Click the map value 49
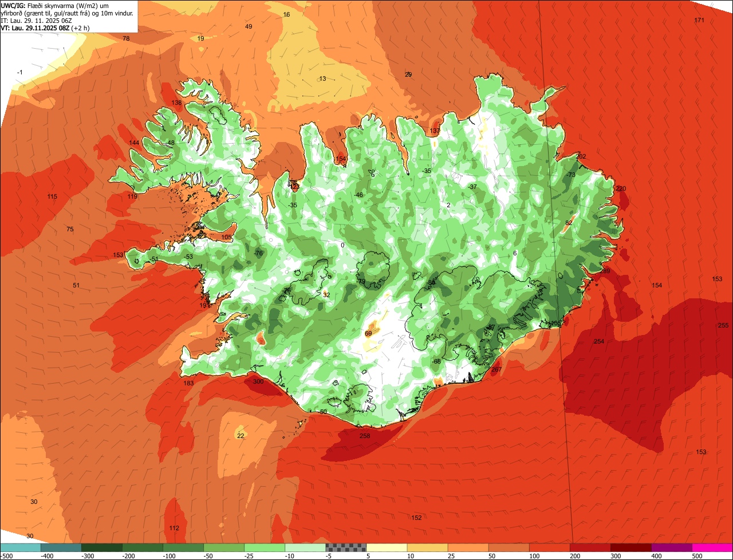Viewport: 733px width, 560px height. 249,26
